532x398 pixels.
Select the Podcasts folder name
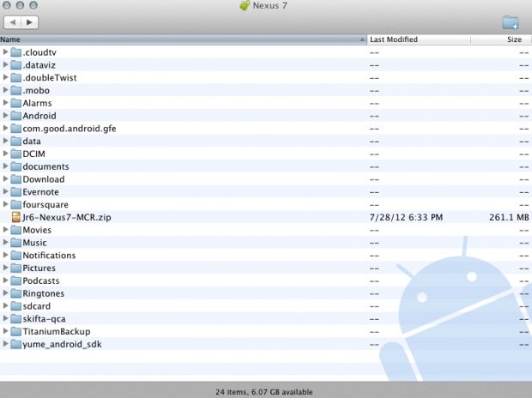(x=41, y=280)
